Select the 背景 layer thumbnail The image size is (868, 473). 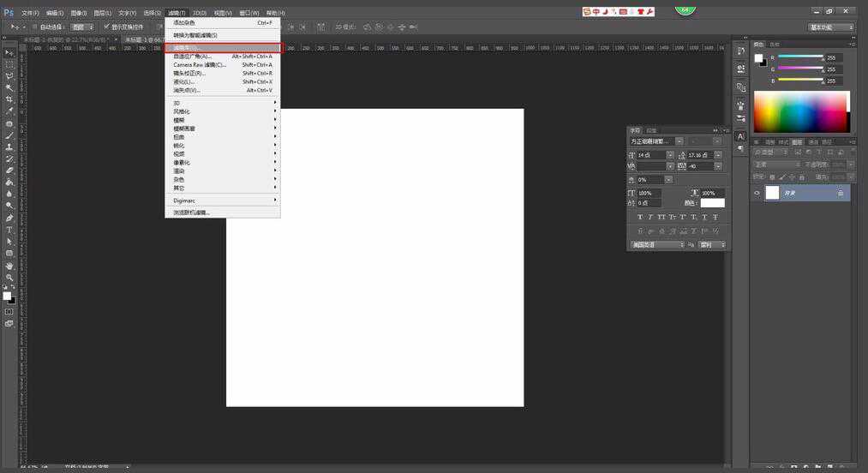pyautogui.click(x=772, y=194)
